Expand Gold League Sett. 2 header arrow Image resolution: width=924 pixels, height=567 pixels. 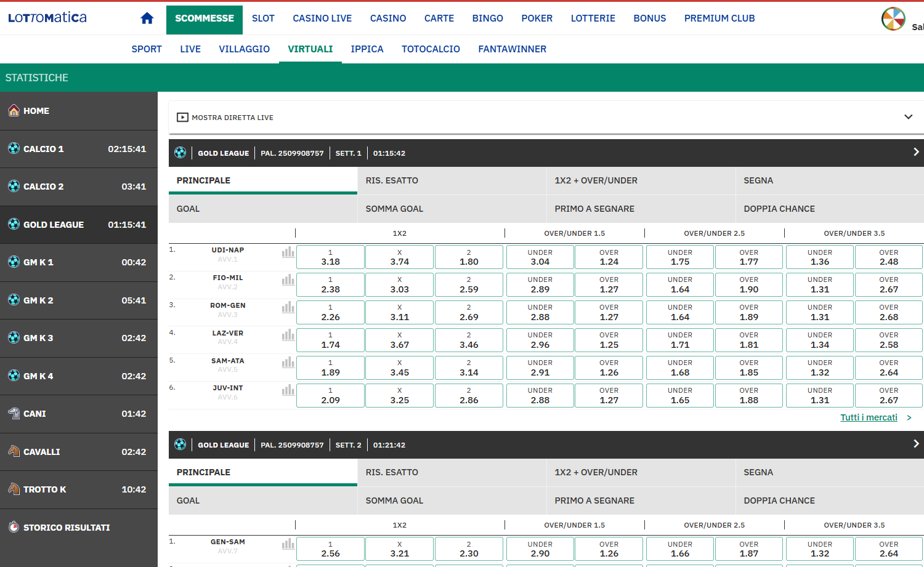pyautogui.click(x=915, y=444)
